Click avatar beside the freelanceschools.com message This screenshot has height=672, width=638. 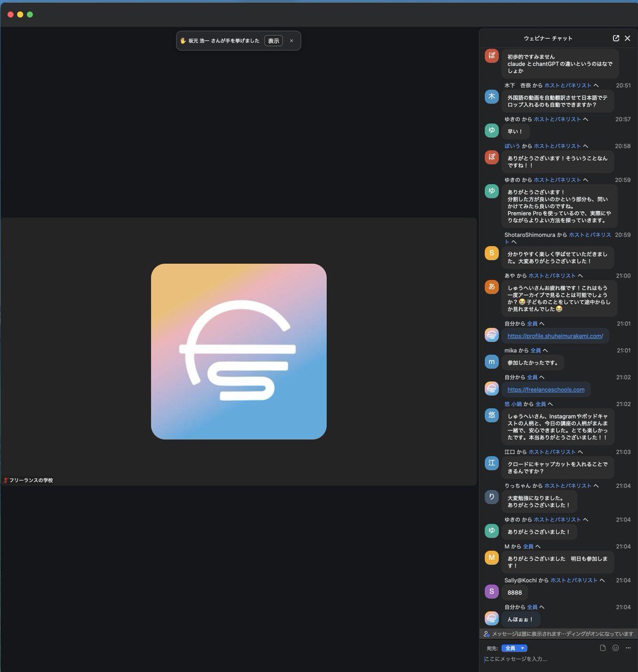click(491, 389)
